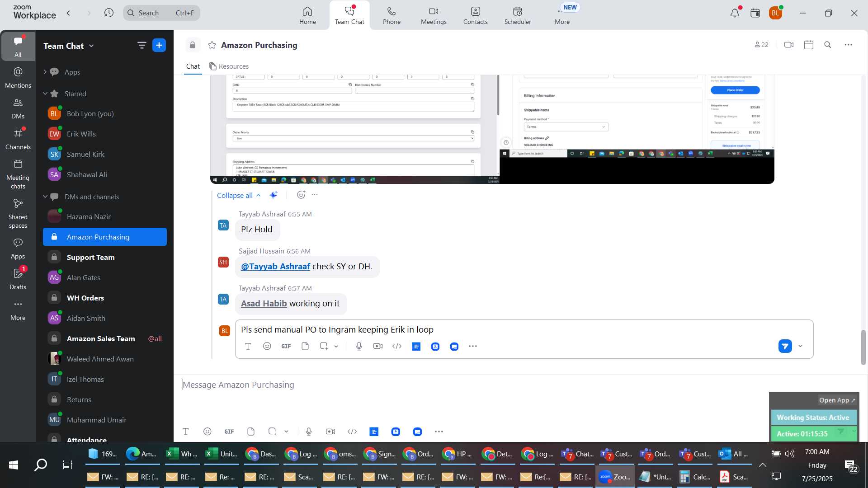Viewport: 868px width, 488px height.
Task: Click the Working Status: Active button
Action: 813,418
